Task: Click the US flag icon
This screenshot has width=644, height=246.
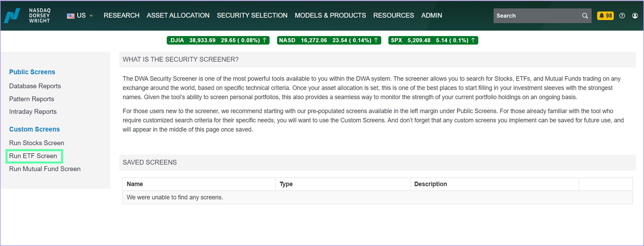Action: (x=70, y=16)
